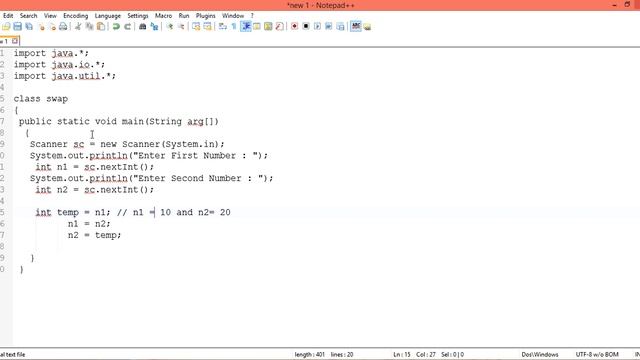This screenshot has height=360, width=640.
Task: Click 'Dos\Windows' line ending status
Action: pyautogui.click(x=540, y=354)
